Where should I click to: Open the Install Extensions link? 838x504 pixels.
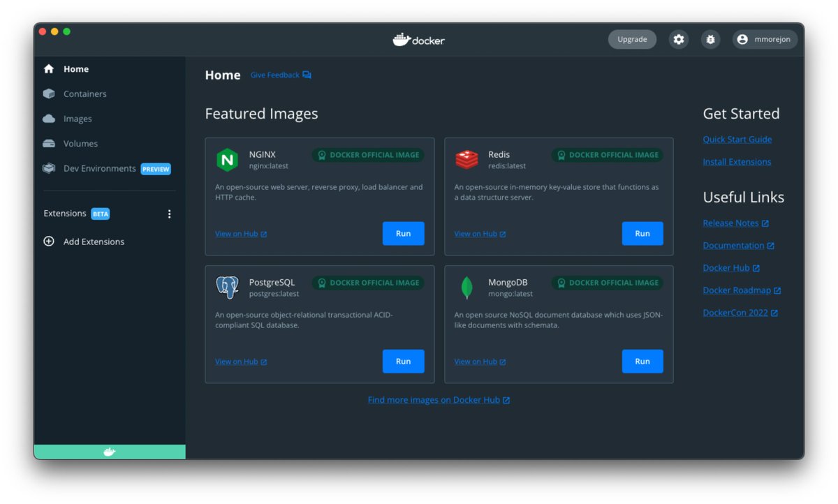click(x=737, y=162)
